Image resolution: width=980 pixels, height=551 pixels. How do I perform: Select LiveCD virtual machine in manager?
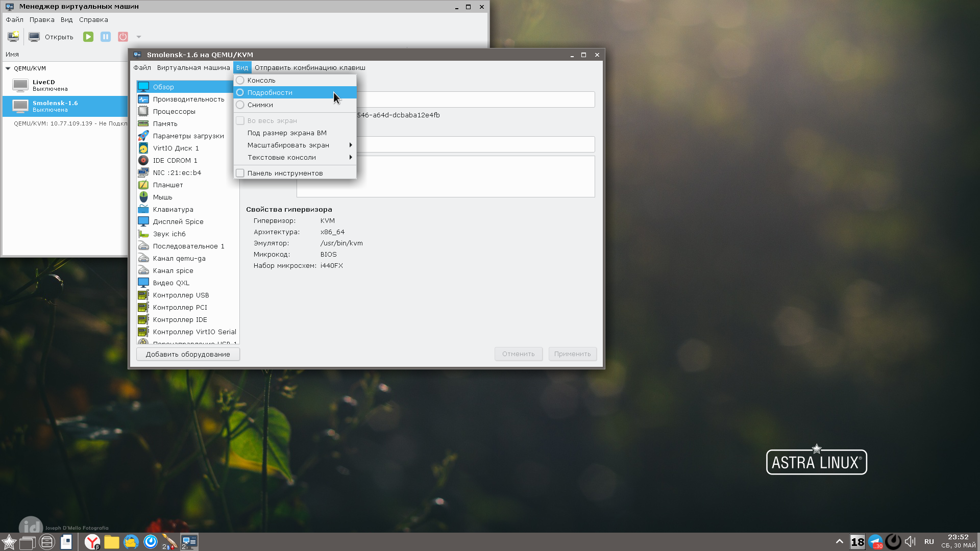(65, 85)
